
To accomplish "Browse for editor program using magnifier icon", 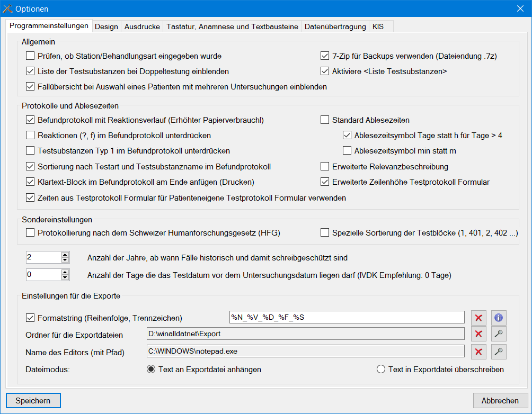I will (x=499, y=352).
